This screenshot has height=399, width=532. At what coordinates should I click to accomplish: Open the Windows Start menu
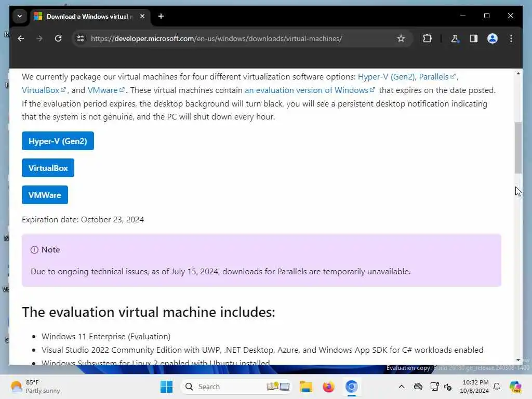click(166, 387)
